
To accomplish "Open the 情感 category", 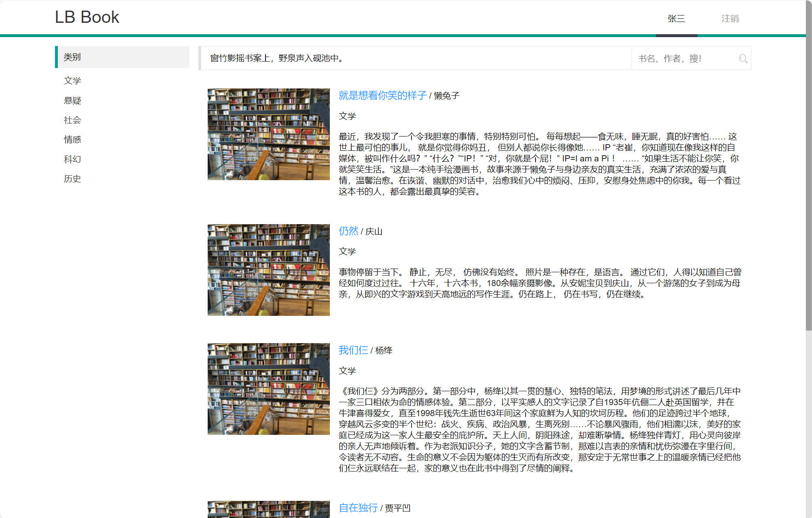I will (72, 139).
